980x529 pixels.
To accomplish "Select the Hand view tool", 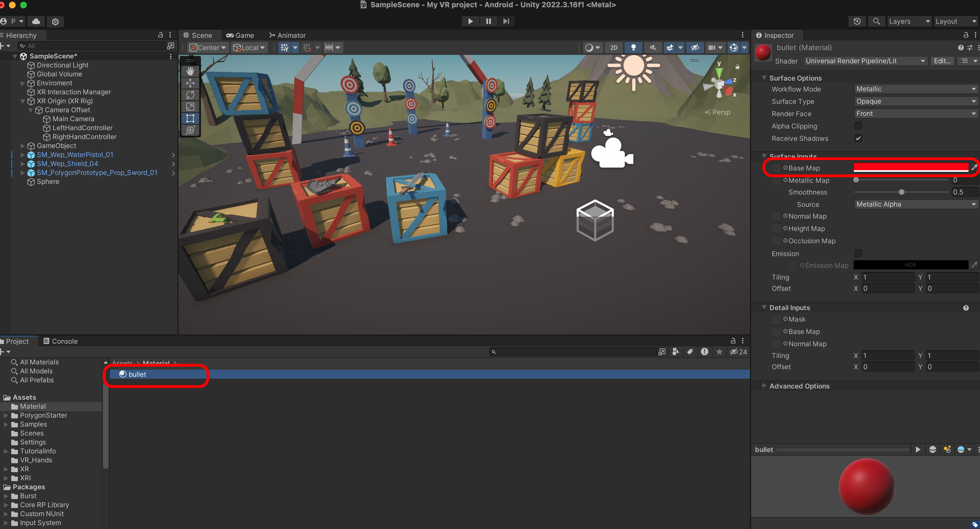I will 190,71.
